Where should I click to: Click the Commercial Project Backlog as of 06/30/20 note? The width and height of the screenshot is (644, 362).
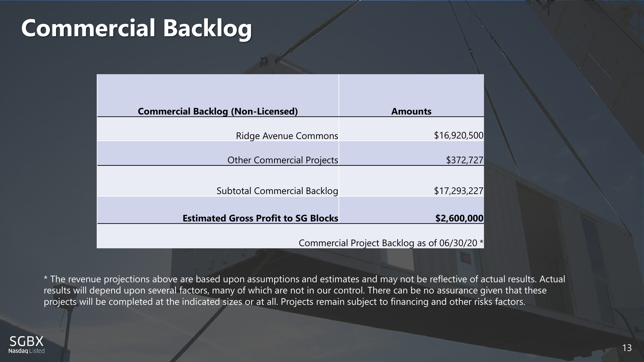coord(391,243)
